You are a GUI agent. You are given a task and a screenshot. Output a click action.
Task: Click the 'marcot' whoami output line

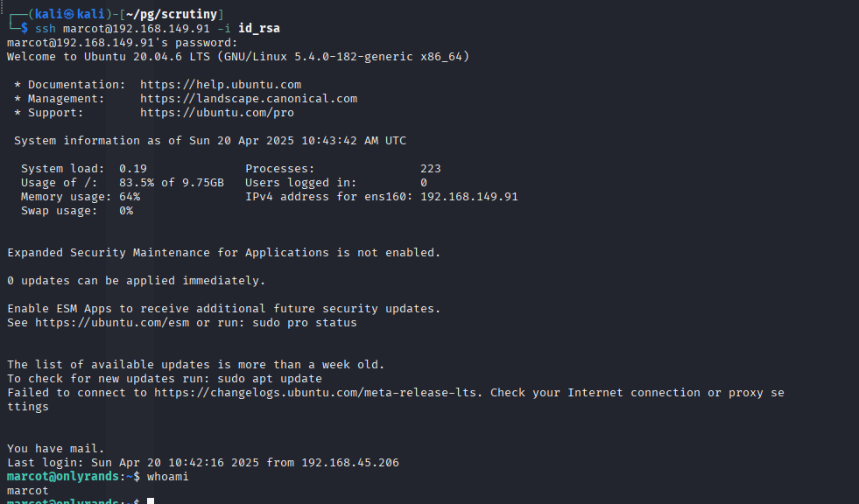[x=28, y=491]
